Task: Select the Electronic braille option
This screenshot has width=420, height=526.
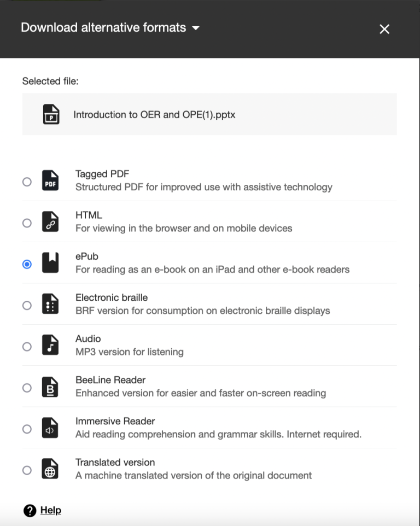Action: point(27,305)
